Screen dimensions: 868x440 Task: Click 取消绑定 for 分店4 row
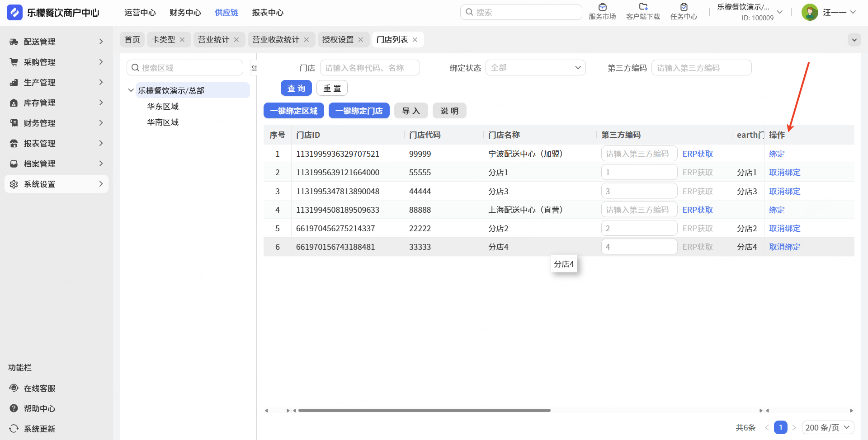[x=785, y=247]
